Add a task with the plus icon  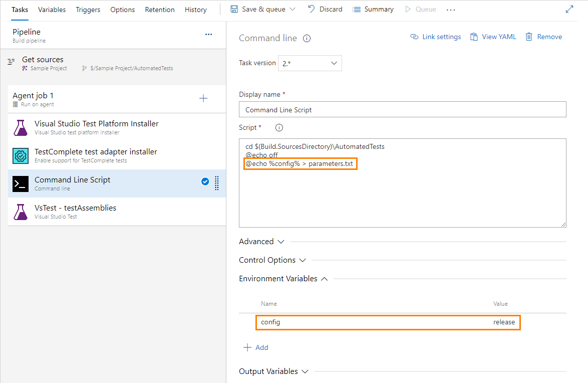[x=203, y=98]
